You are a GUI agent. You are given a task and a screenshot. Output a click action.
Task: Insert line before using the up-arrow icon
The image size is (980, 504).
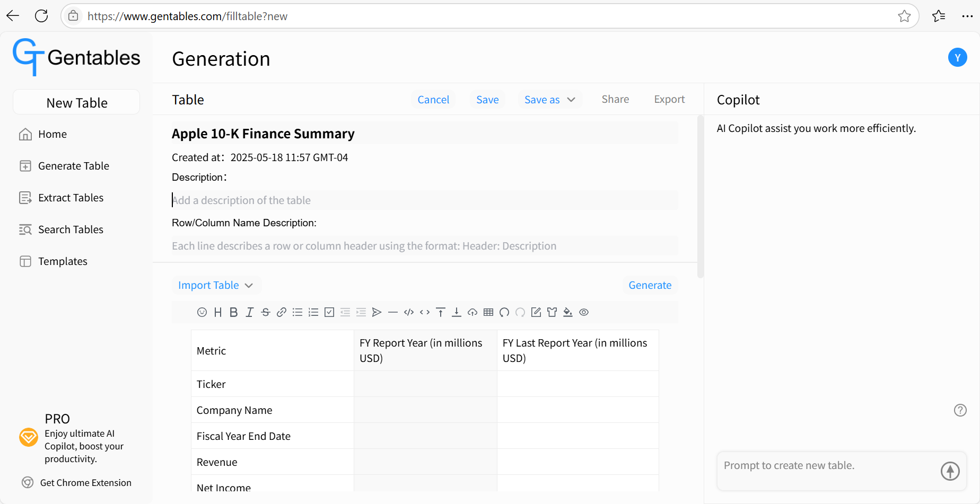tap(441, 312)
